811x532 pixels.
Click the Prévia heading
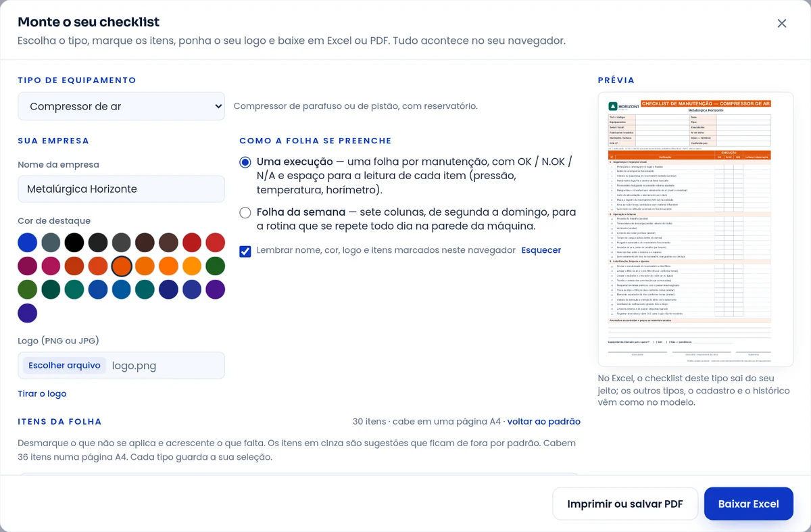pos(616,80)
